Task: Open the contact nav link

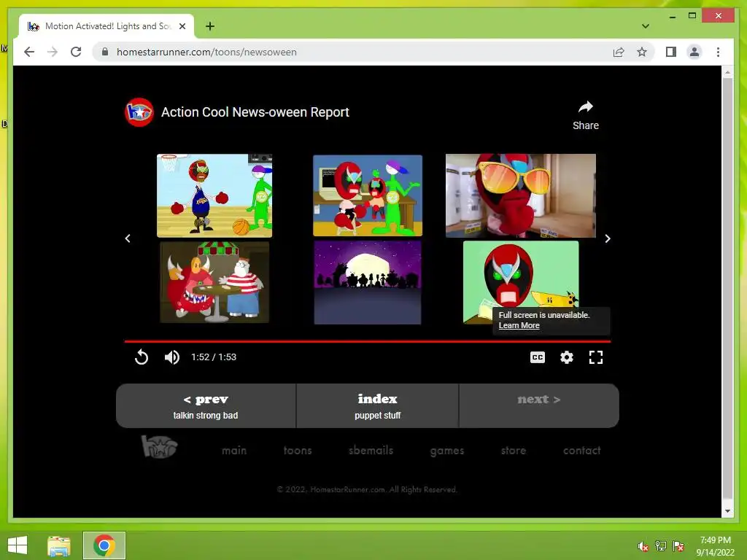Action: [x=581, y=451]
